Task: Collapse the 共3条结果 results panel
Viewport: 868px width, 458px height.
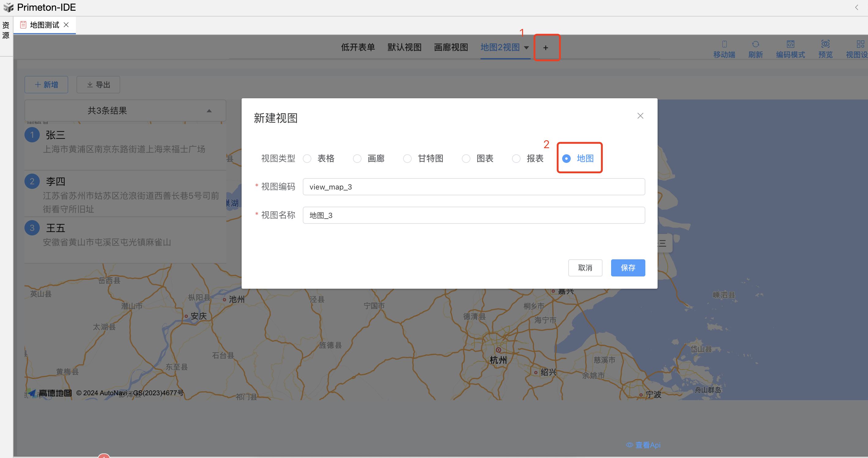Action: point(209,111)
